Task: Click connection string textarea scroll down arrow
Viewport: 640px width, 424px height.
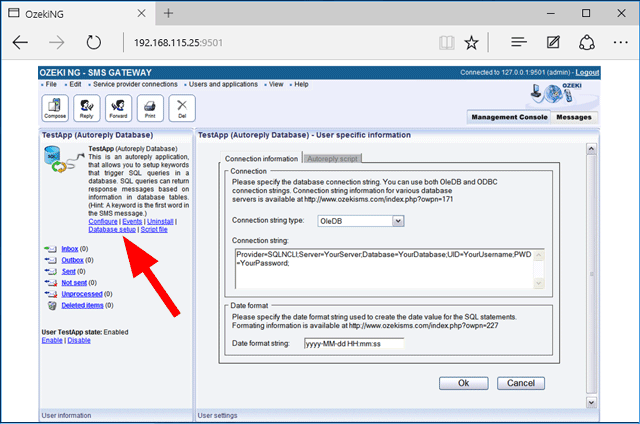Action: coord(539,283)
